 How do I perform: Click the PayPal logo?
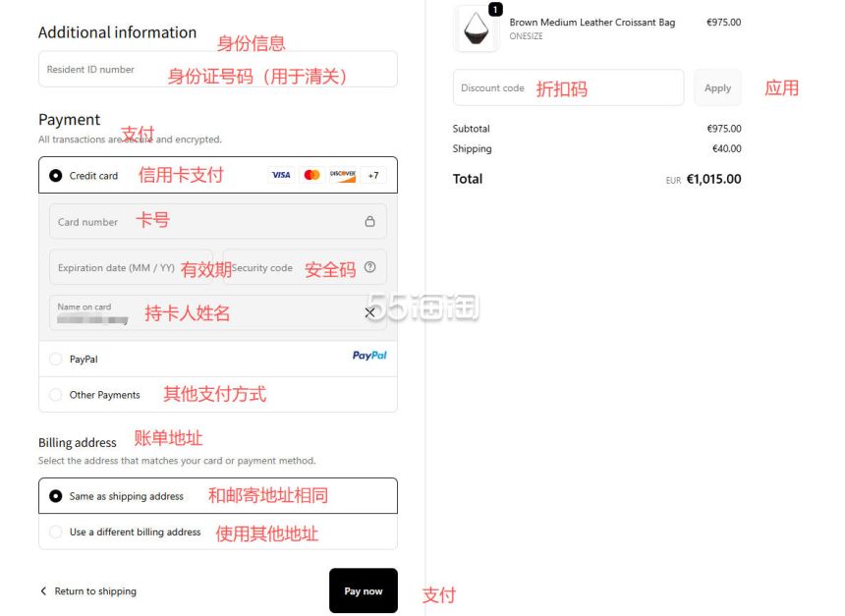[x=369, y=355]
